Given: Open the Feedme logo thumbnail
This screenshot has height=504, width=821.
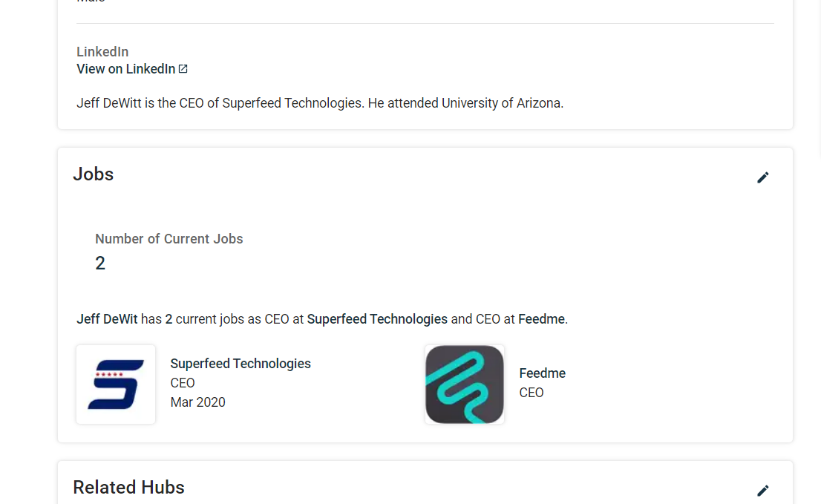Looking at the screenshot, I should click(x=465, y=384).
